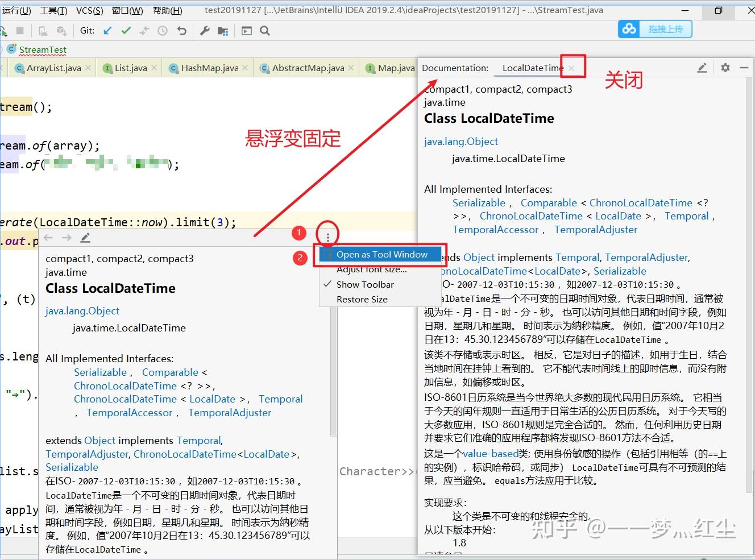
Task: Click Git compare branches grey icon
Action: 144,31
